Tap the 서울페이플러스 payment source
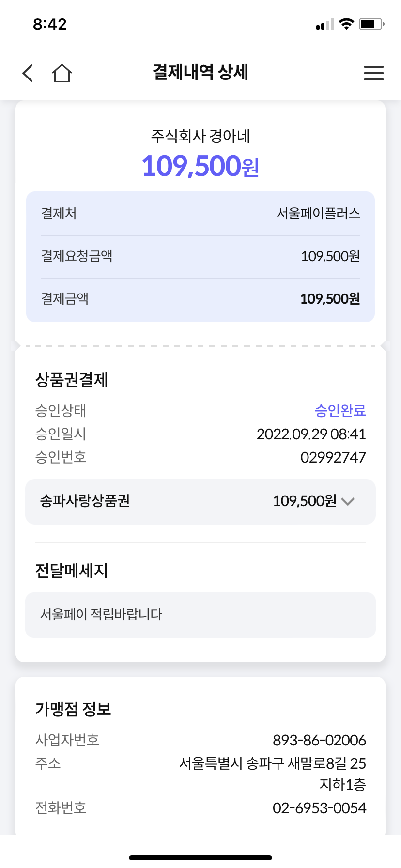The width and height of the screenshot is (401, 868). click(318, 214)
